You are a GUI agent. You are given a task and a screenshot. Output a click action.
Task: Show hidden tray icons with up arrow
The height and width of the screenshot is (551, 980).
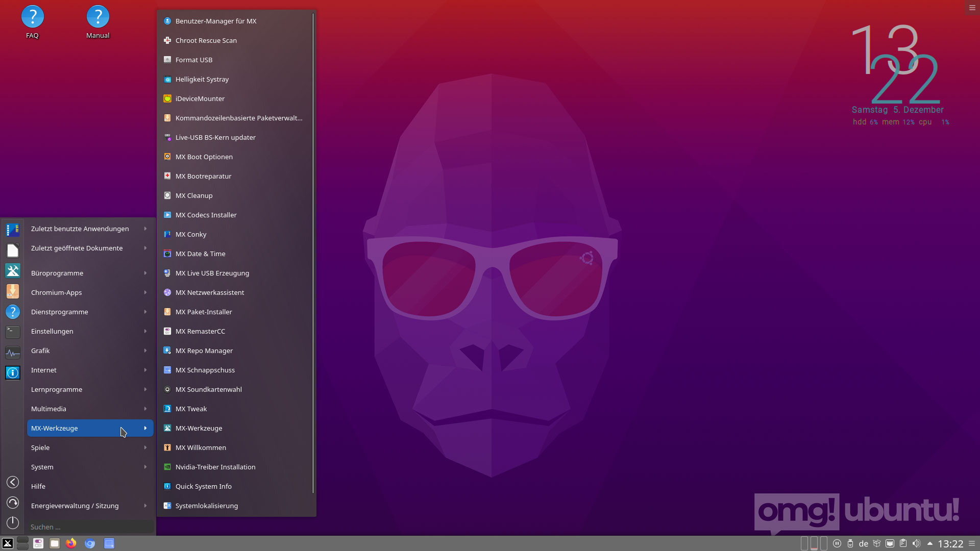coord(929,543)
